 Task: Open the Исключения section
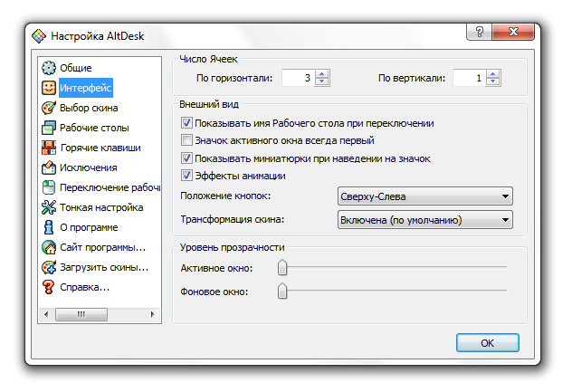[89, 167]
